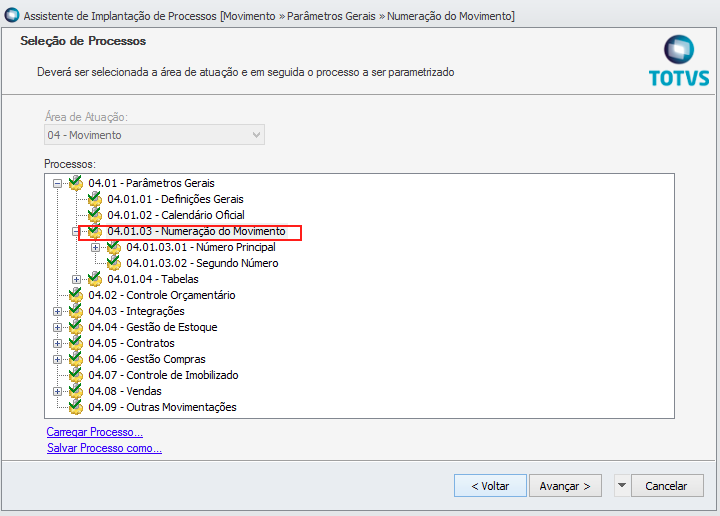The height and width of the screenshot is (516, 720).
Task: Expand the 04.01.04 Tabelas node
Action: [x=76, y=280]
